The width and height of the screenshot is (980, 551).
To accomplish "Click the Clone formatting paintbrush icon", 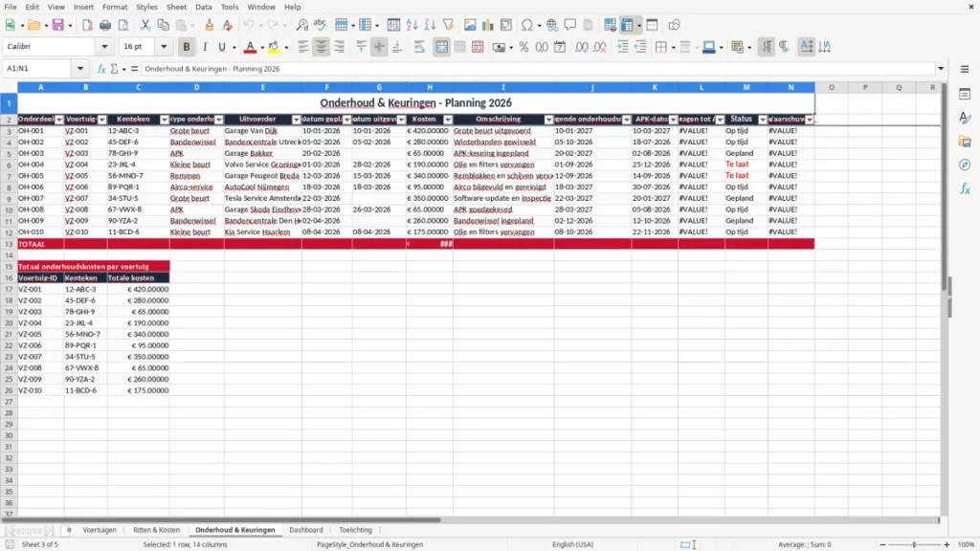I will (209, 25).
